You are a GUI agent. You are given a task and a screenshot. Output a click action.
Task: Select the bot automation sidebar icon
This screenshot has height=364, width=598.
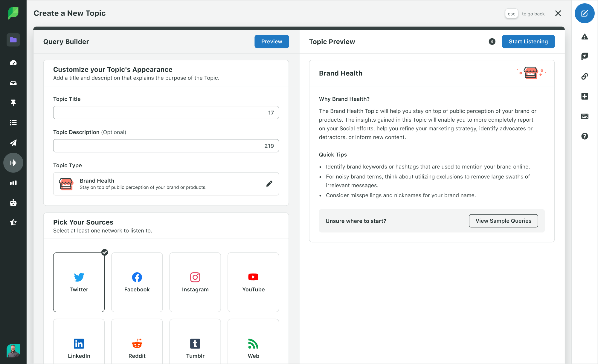tap(13, 203)
